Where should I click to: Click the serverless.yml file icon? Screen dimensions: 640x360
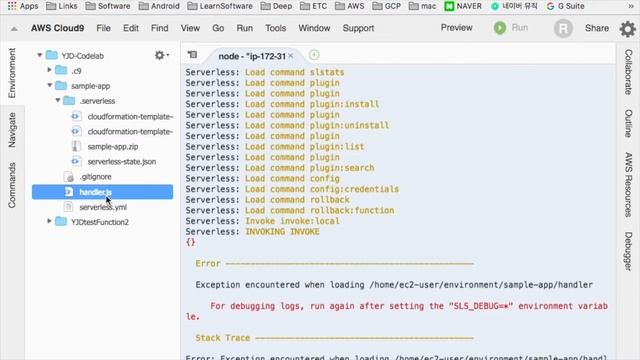pyautogui.click(x=69, y=207)
